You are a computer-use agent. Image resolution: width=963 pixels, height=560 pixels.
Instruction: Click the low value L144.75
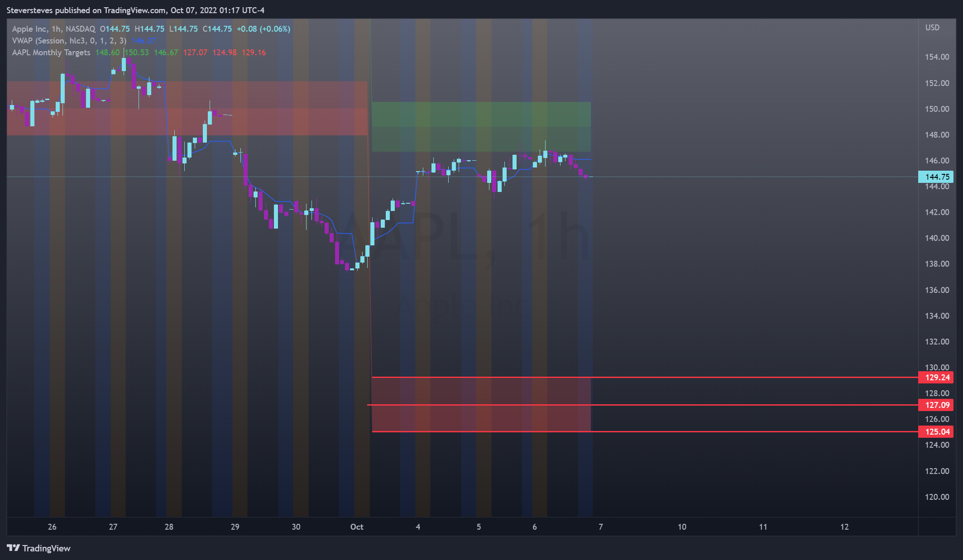point(183,29)
